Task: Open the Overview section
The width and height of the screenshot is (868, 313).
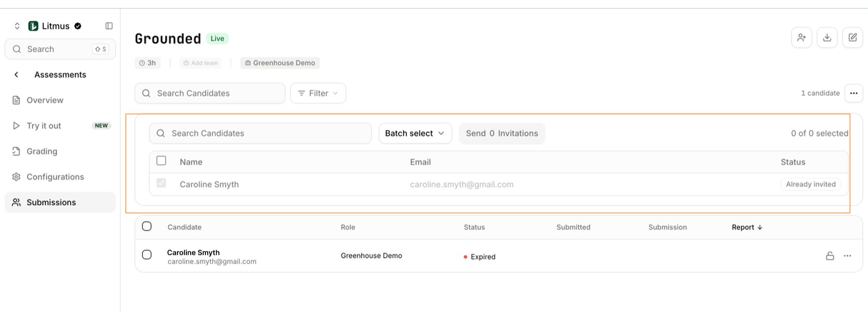Action: point(60,100)
